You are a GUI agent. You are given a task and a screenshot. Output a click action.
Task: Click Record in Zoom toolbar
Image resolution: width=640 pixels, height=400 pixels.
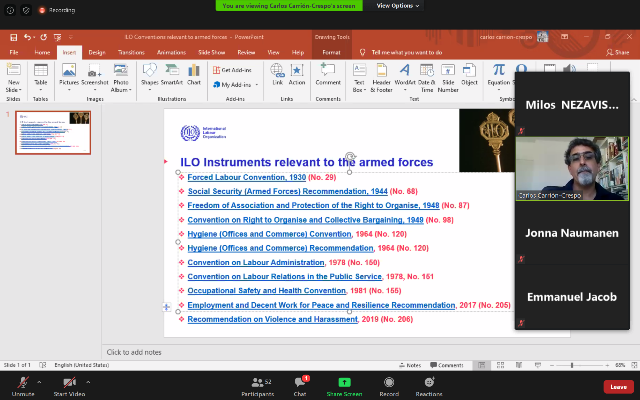pyautogui.click(x=389, y=386)
